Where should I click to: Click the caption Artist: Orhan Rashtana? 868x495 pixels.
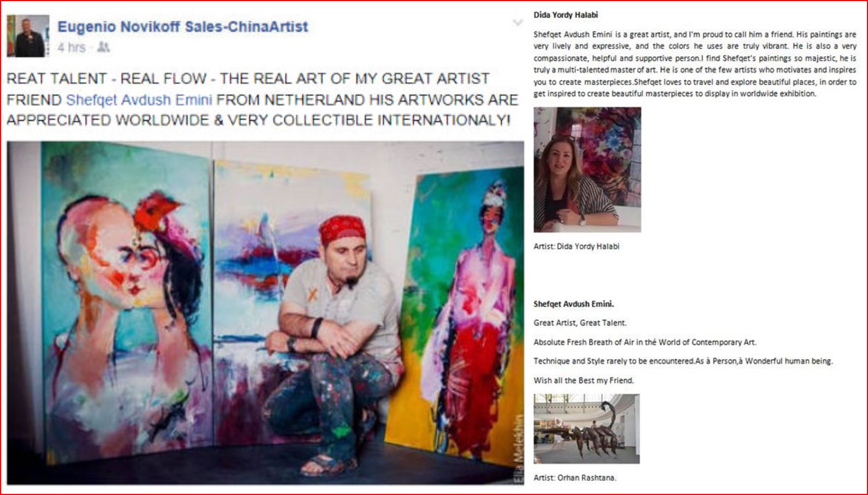tap(575, 478)
